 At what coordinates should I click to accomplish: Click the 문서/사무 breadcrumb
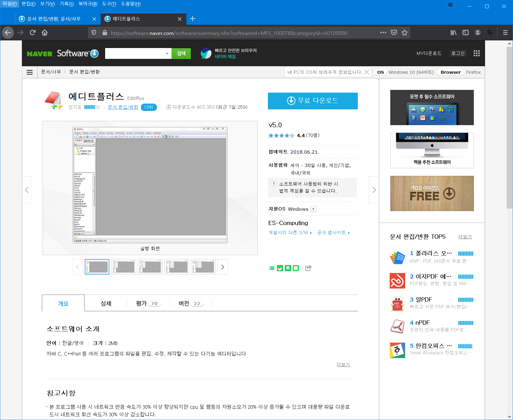tap(51, 72)
